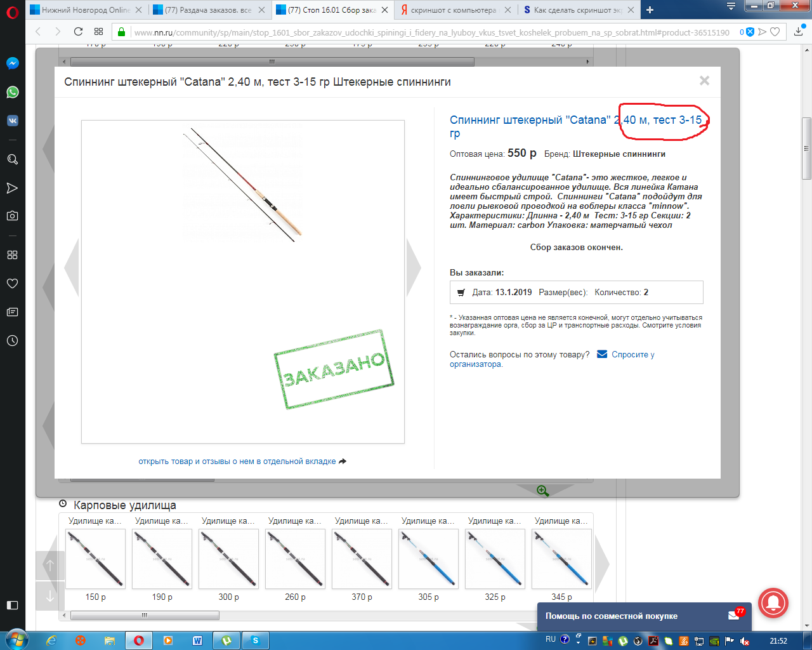Open personal news icon in sidebar

pos(12,312)
